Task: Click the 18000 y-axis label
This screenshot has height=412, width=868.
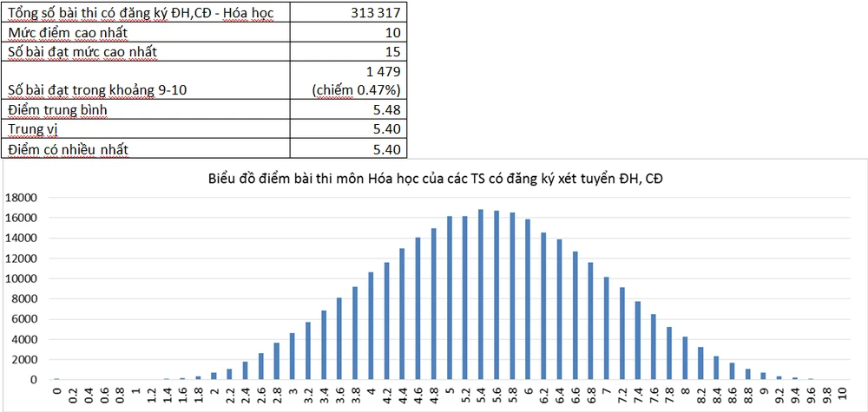Action: pos(23,198)
